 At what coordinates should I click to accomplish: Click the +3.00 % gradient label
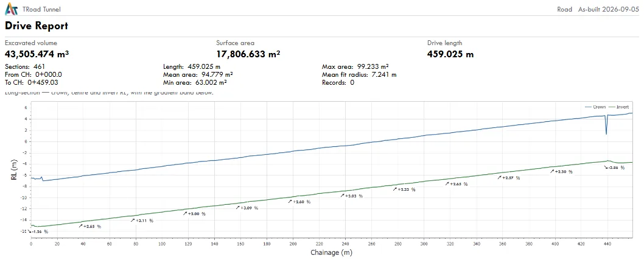coord(194,214)
